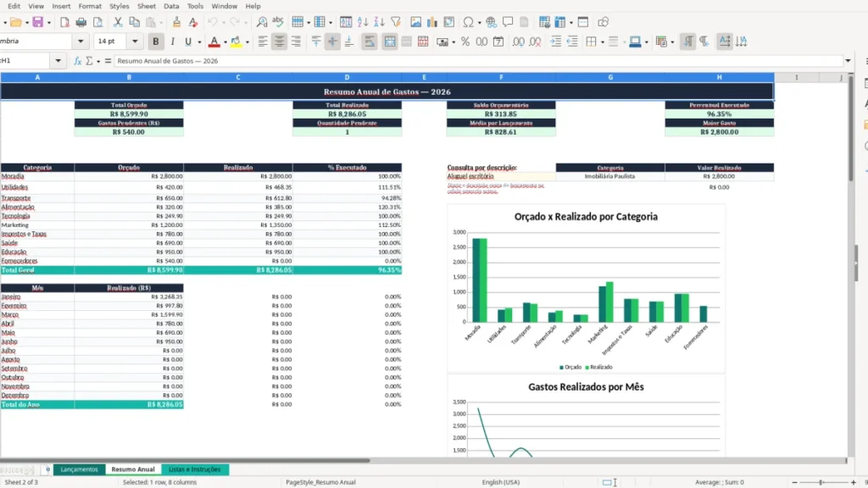Open the font size dropdown
This screenshot has height=488, width=868.
click(135, 42)
